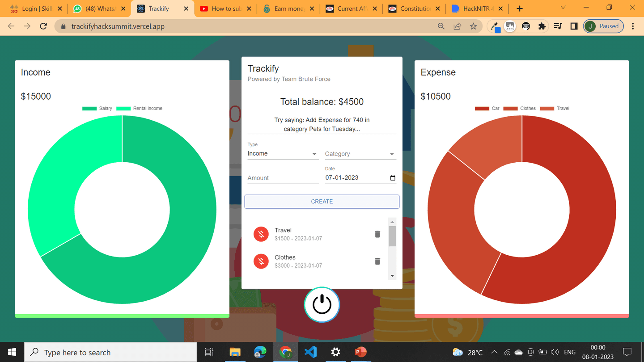Toggle Salary legend in Income chart
Image resolution: width=644 pixels, height=362 pixels.
point(97,109)
